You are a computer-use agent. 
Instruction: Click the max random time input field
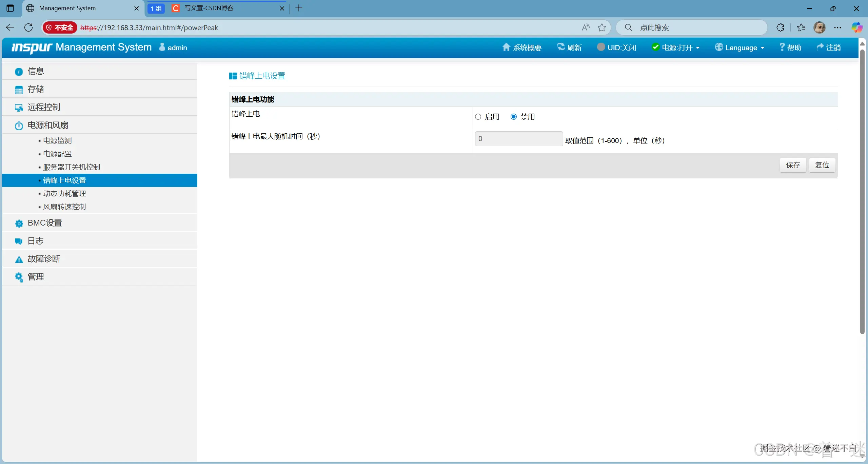[518, 139]
